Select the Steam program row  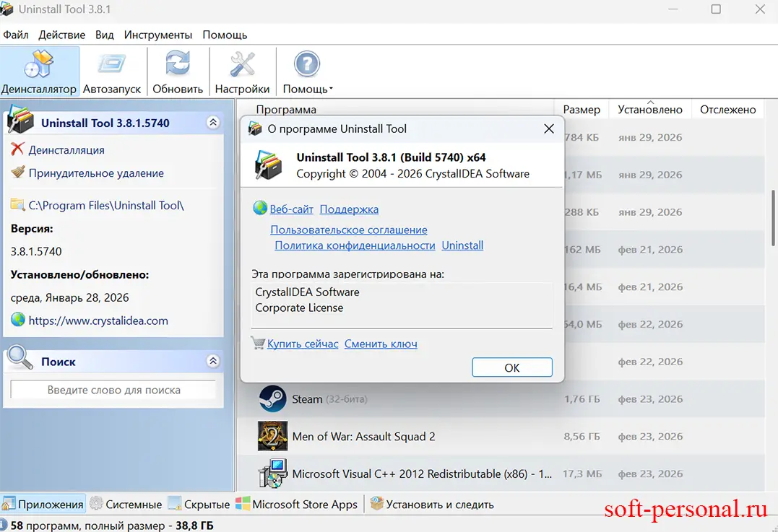click(501, 399)
